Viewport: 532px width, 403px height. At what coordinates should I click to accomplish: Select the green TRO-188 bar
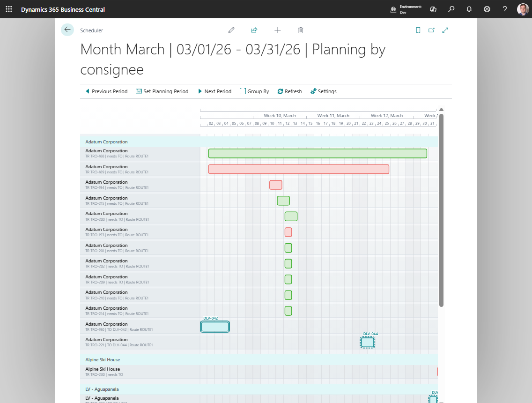(x=318, y=153)
